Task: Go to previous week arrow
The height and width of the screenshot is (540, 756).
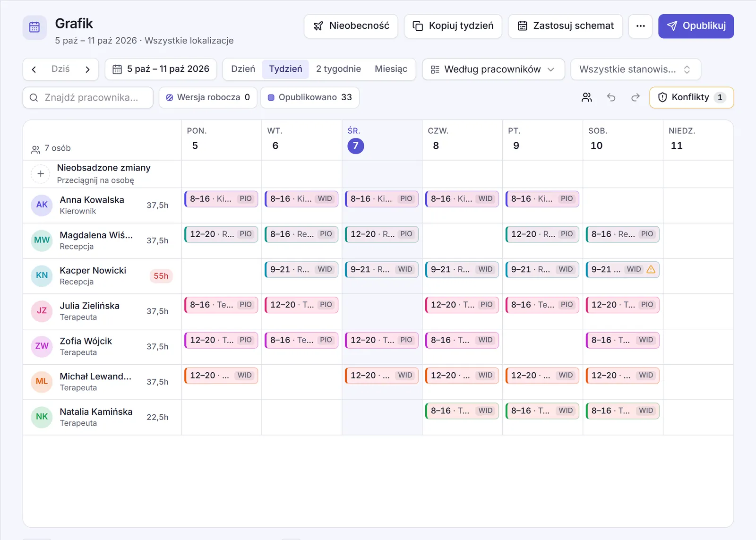Action: pyautogui.click(x=34, y=69)
